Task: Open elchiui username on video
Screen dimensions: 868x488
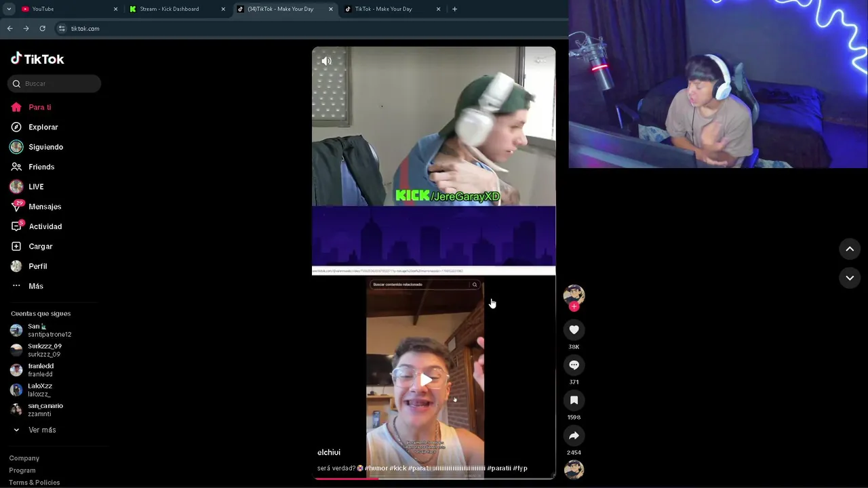Action: click(329, 452)
